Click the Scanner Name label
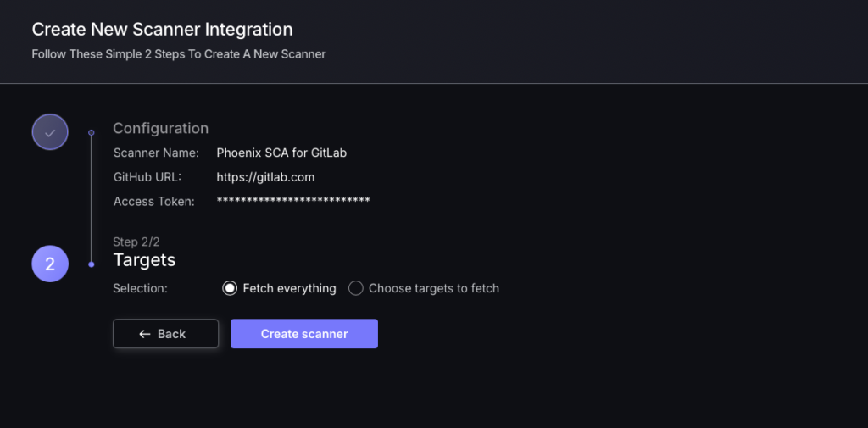 point(156,153)
